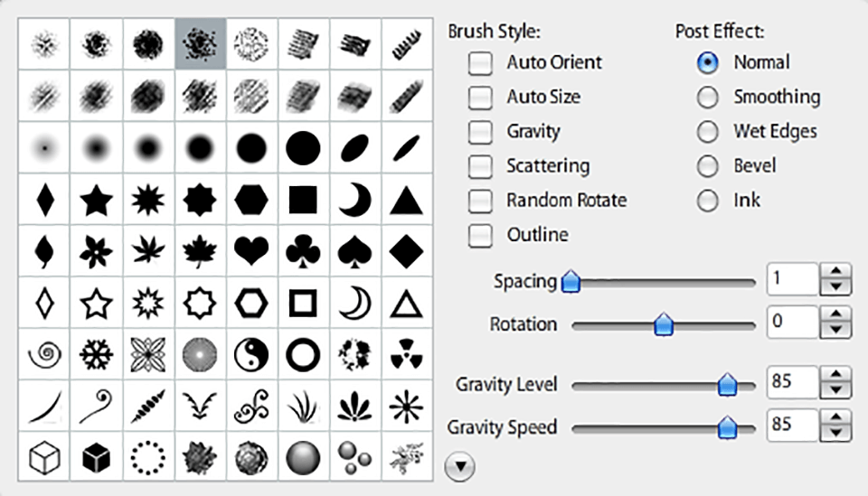Choose the shaded sphere brush

click(x=303, y=458)
